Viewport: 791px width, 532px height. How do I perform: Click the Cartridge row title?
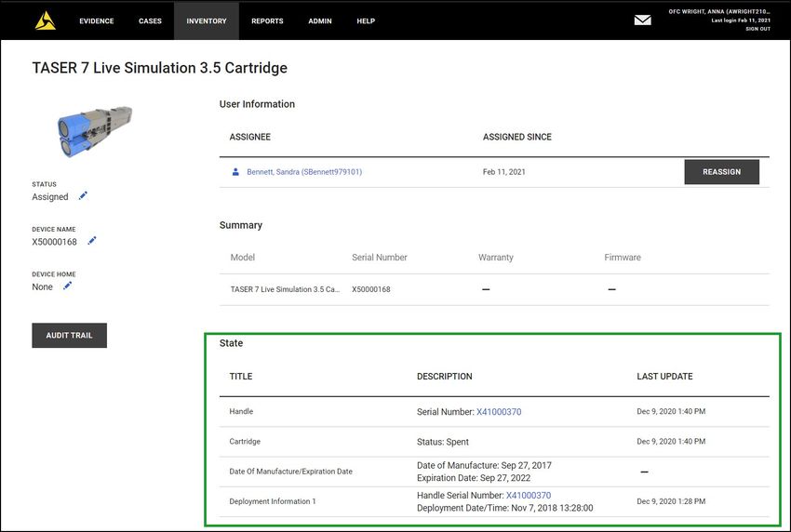(245, 441)
